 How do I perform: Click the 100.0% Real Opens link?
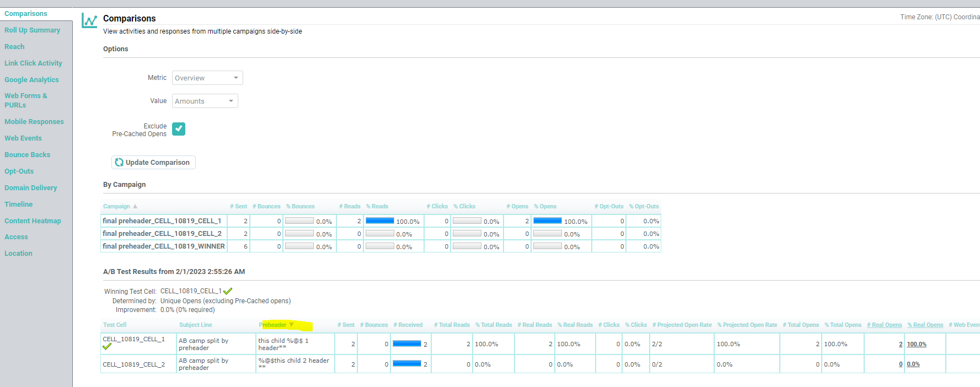tap(917, 345)
